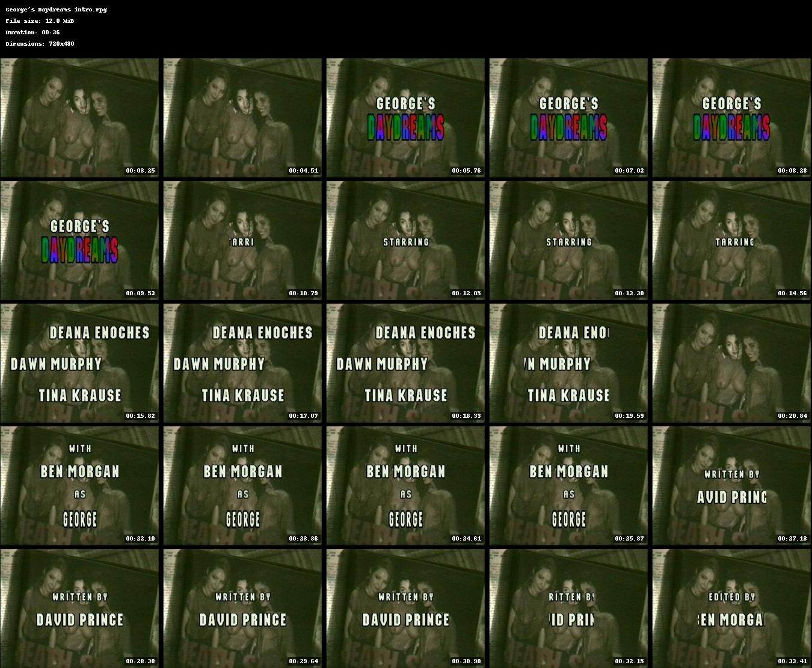
Task: Open the frame with timestamp 00:05.76
Action: point(405,118)
